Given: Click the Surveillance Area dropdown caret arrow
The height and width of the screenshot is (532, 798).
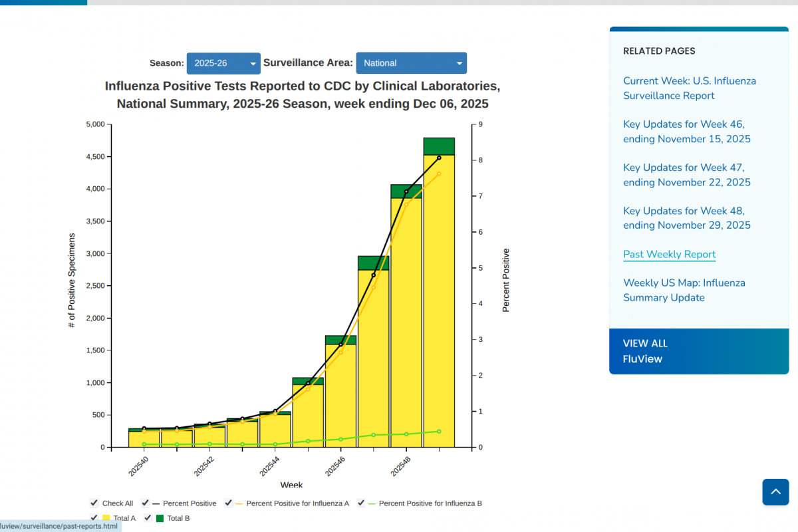Looking at the screenshot, I should point(459,64).
